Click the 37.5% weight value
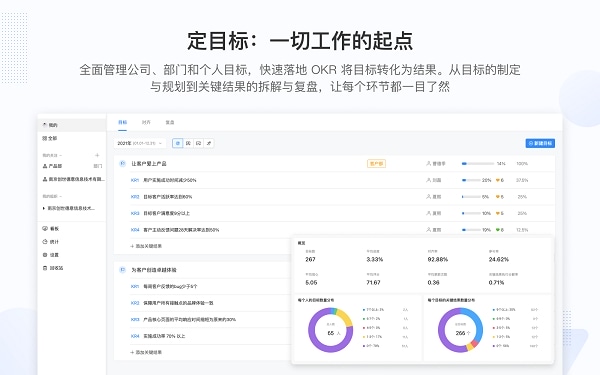 tap(522, 180)
